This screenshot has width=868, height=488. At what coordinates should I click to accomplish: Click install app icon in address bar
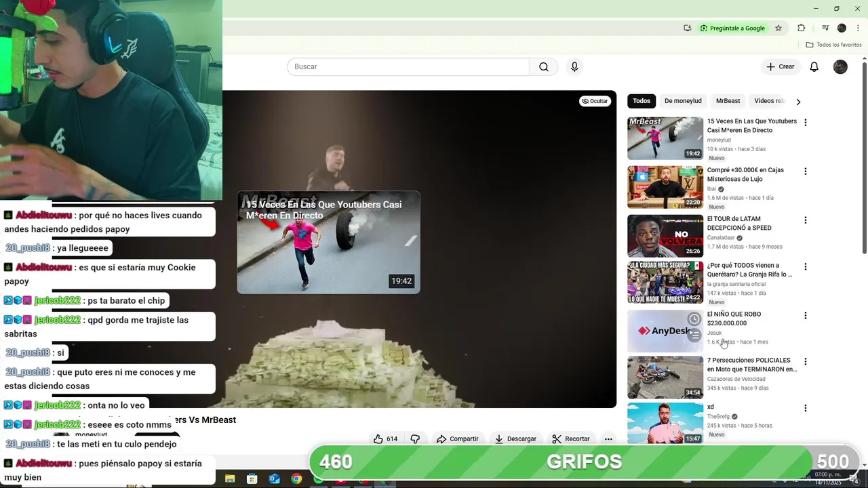(x=688, y=28)
